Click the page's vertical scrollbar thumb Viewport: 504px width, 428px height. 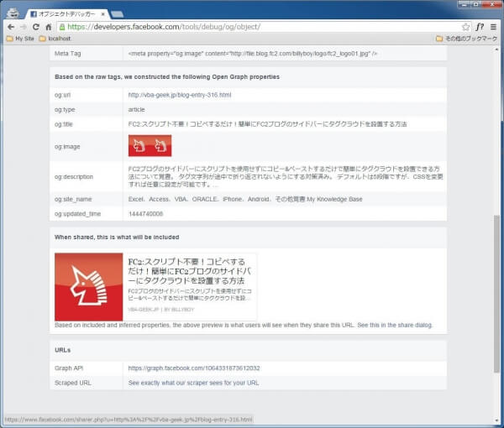click(x=496, y=302)
